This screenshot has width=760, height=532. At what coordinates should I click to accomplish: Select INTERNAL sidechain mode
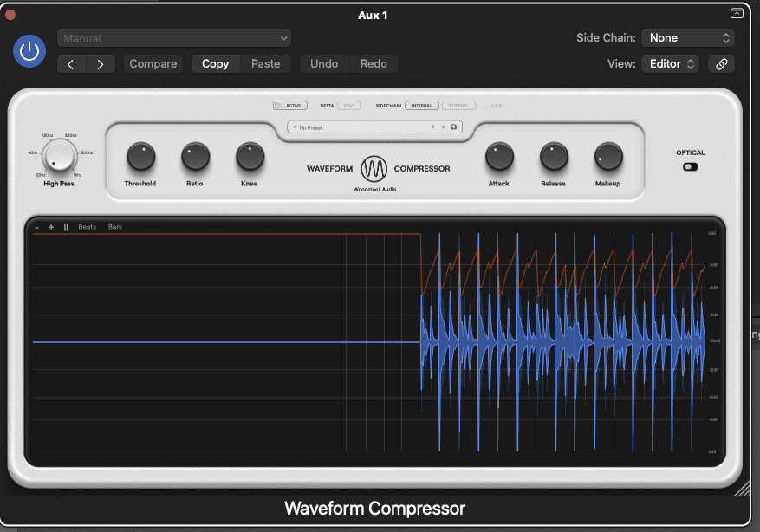click(422, 105)
